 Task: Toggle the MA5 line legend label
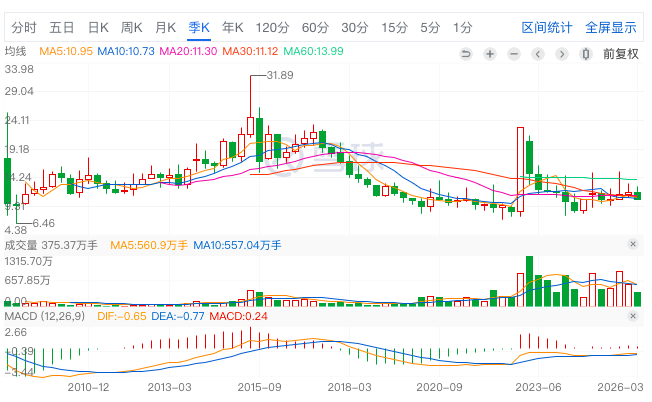(x=66, y=50)
